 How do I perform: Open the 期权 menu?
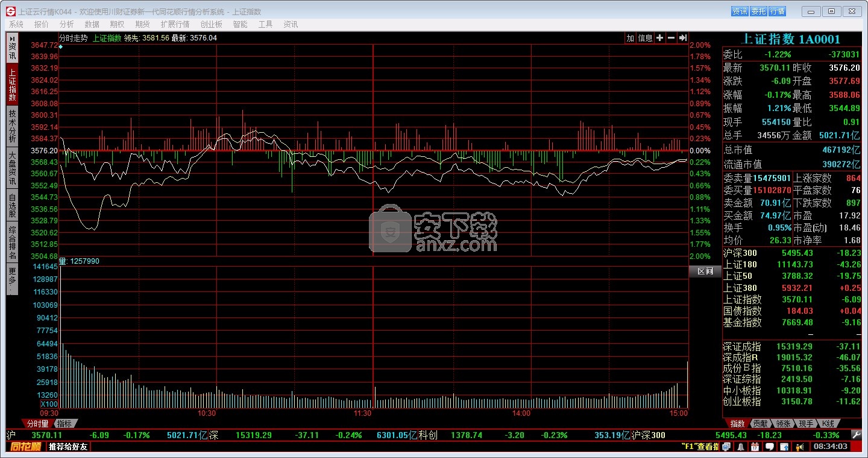click(118, 24)
